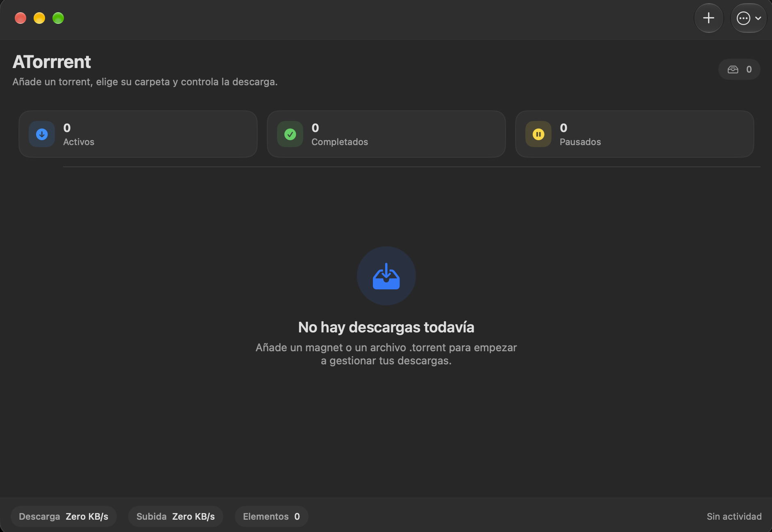Click the plus button to add a torrent
772x532 pixels.
[708, 18]
